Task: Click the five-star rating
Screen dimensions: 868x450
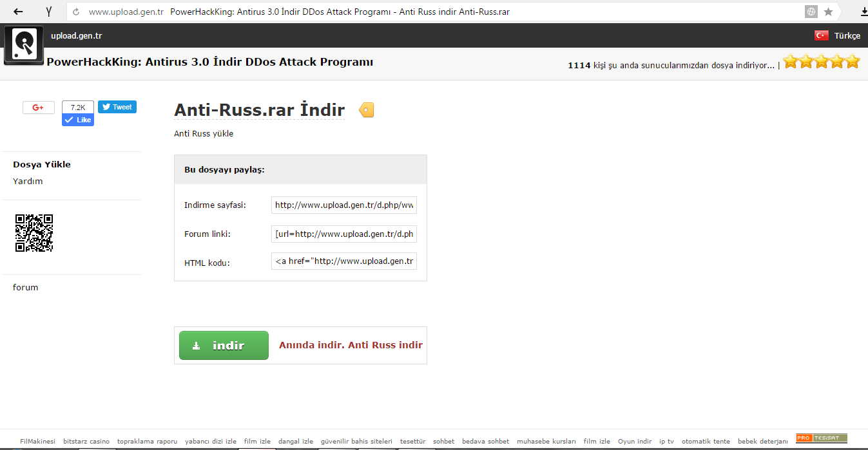Action: pos(822,62)
